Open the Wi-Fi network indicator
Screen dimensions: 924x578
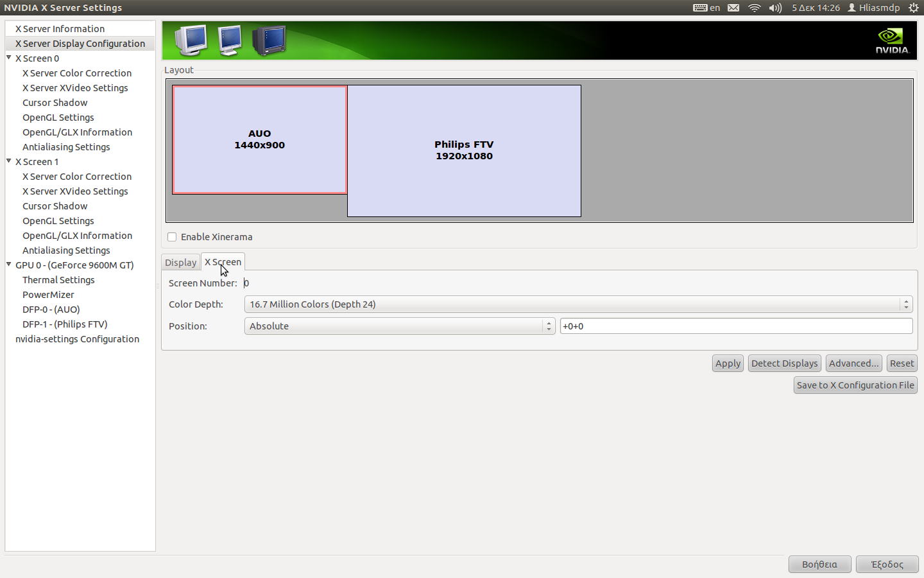point(755,8)
